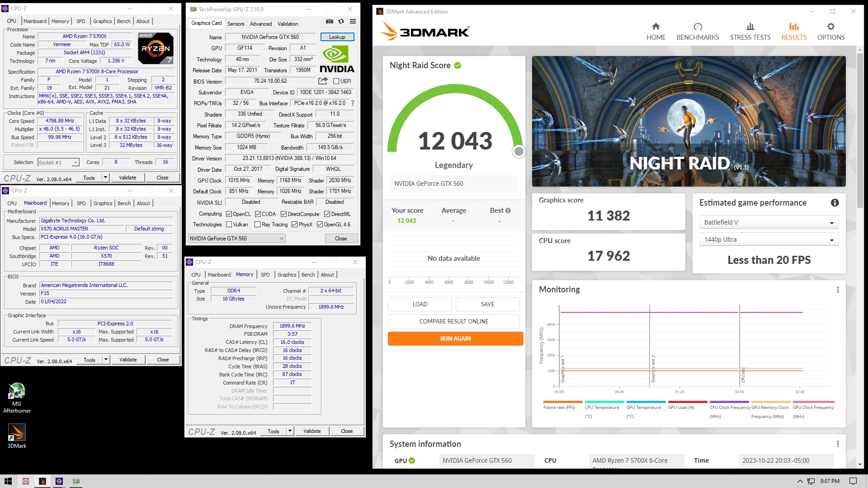Click the GPU-Z taskbar icon
Image resolution: width=868 pixels, height=488 pixels.
tap(76, 481)
